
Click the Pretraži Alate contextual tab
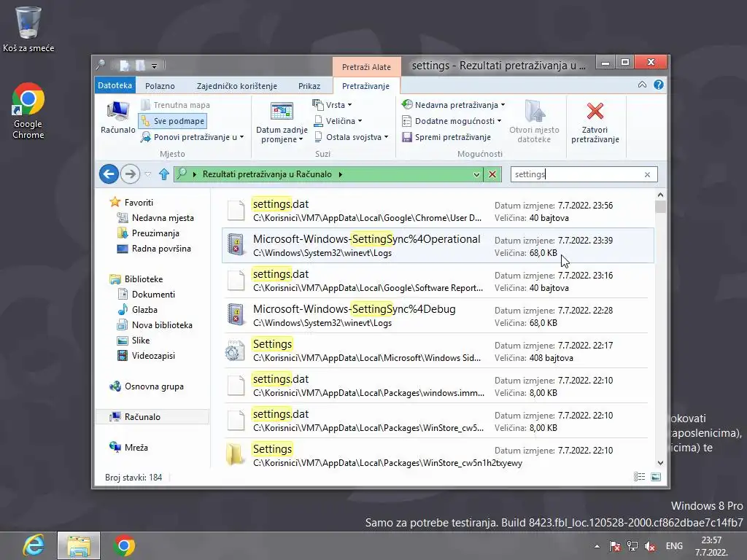coord(366,67)
